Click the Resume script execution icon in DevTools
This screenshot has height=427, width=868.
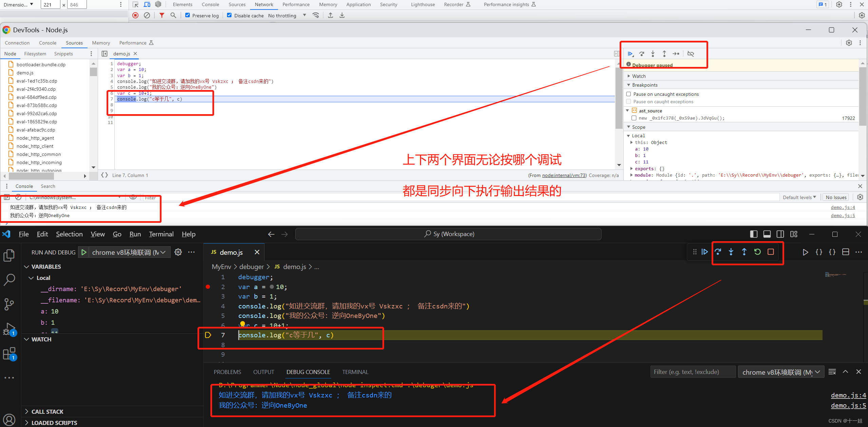point(630,54)
